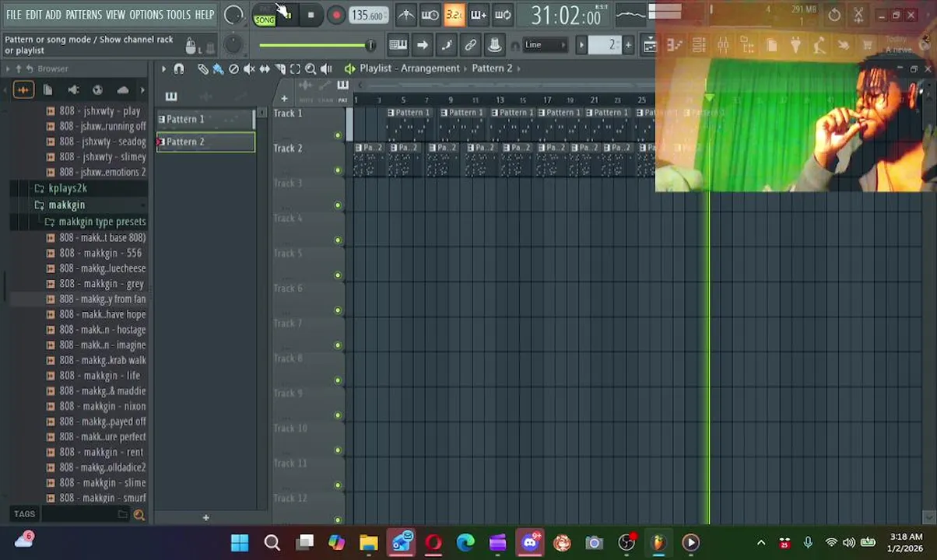937x560 pixels.
Task: Mute Track 5 with its green dot
Action: pyautogui.click(x=338, y=275)
